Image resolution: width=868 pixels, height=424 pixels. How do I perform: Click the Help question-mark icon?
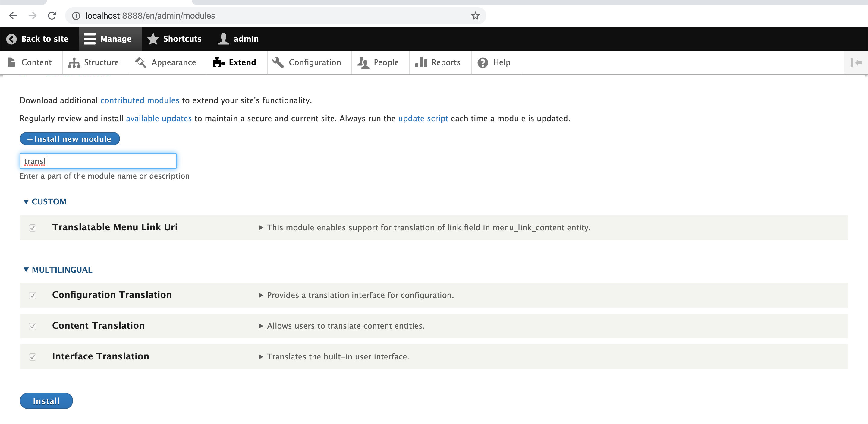click(483, 62)
